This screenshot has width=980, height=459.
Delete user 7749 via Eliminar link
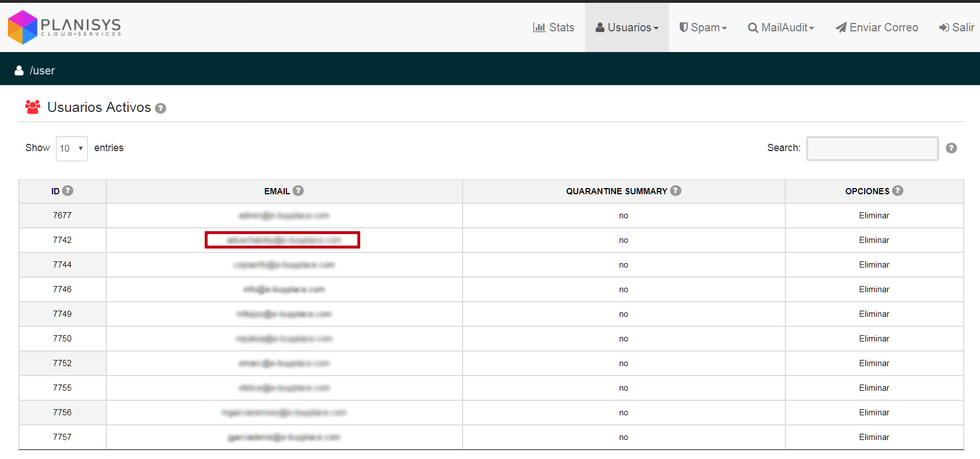pos(874,314)
